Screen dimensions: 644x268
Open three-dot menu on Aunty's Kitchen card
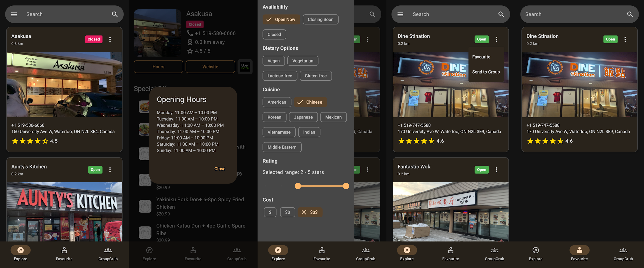tap(110, 170)
